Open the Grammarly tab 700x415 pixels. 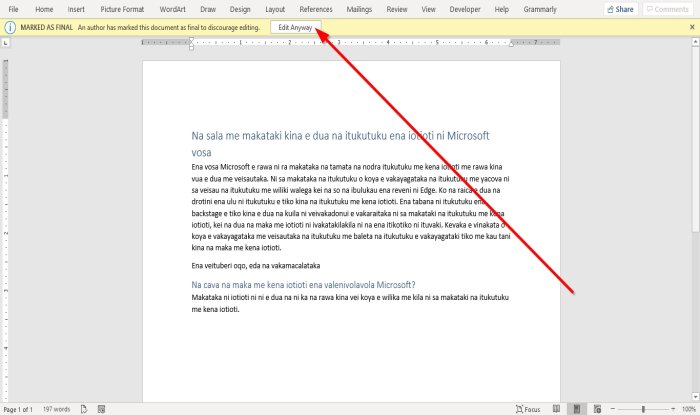point(540,9)
